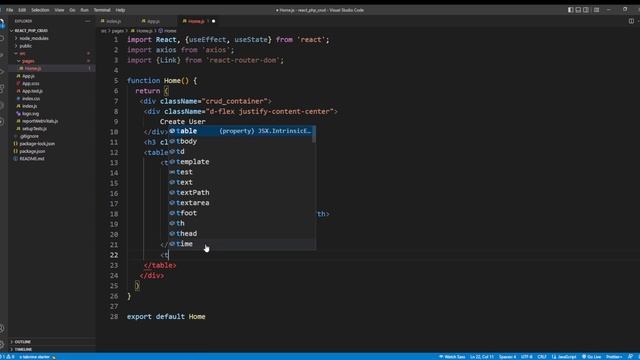Toggle bottom panel layout icon
Viewport: 640px width, 360px height.
pos(578,10)
